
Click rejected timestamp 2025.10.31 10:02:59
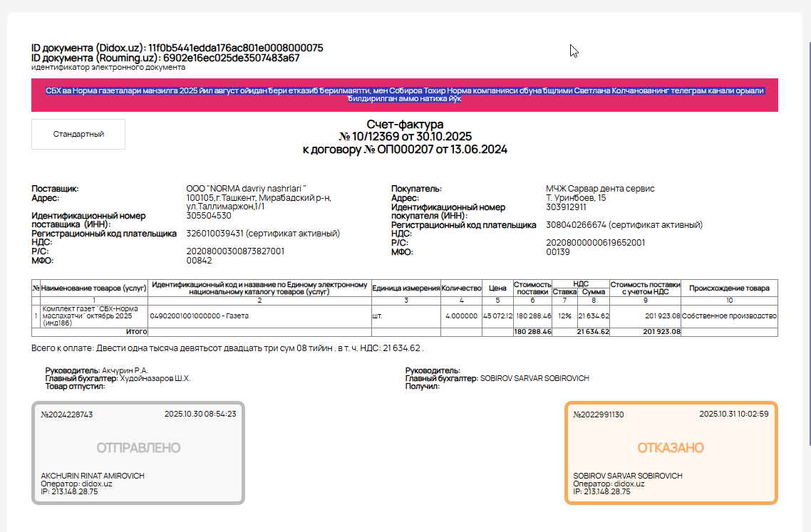[x=734, y=414]
